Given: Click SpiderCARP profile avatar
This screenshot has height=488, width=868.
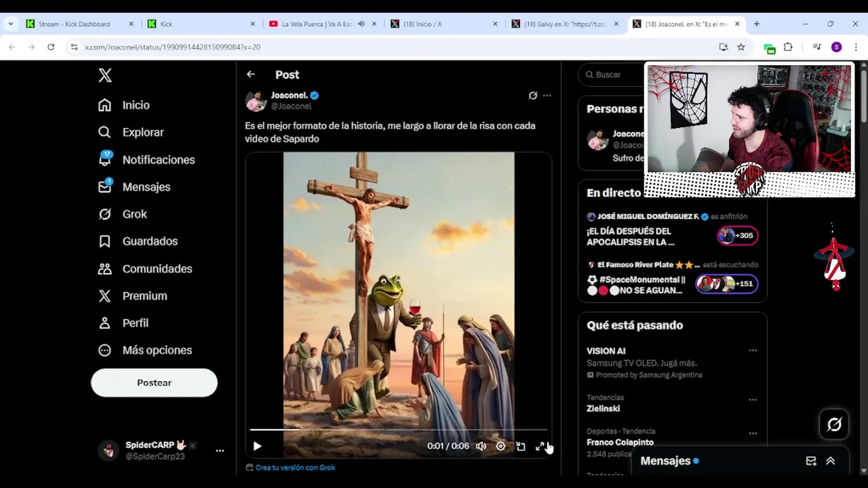Looking at the screenshot, I should click(x=108, y=450).
